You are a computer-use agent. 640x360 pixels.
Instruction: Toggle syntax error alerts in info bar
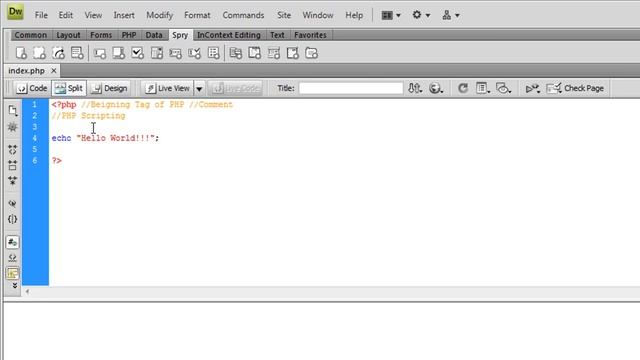(x=13, y=273)
